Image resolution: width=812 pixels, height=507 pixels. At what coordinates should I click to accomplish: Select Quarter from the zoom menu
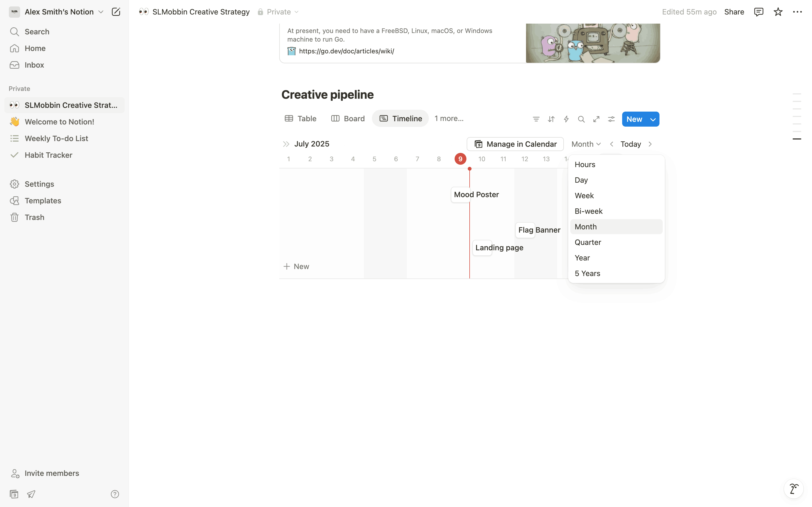click(588, 242)
